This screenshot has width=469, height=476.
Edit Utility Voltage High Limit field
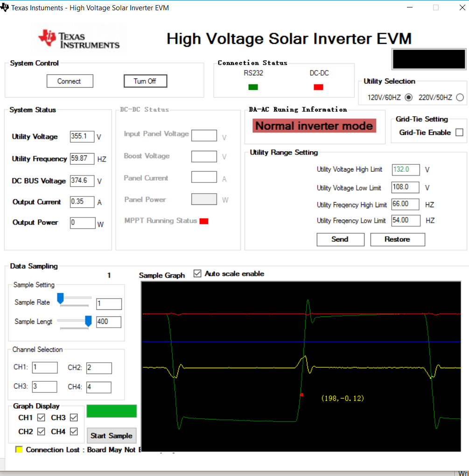[406, 170]
